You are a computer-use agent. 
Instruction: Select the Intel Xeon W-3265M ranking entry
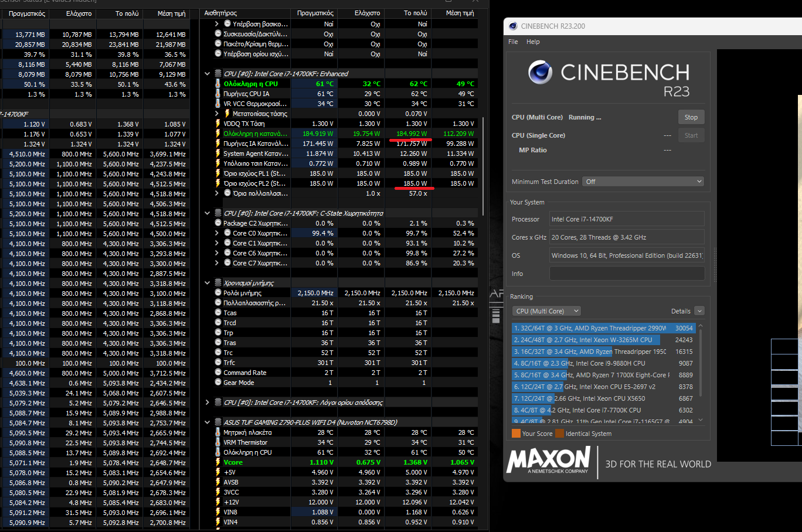pyautogui.click(x=604, y=340)
